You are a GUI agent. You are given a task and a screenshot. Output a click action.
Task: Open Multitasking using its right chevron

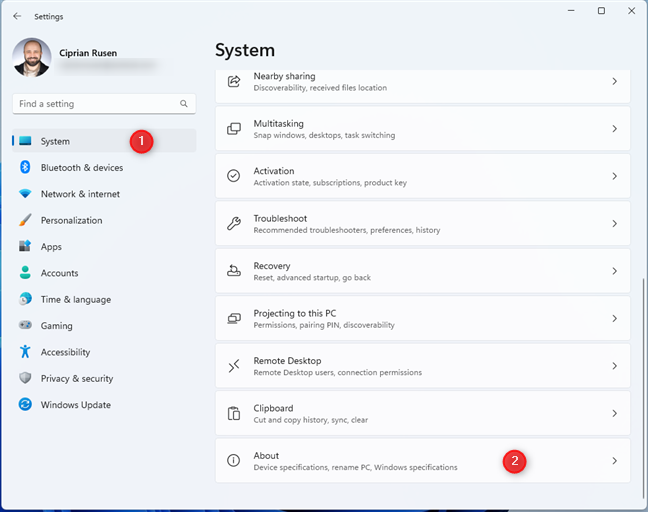615,129
